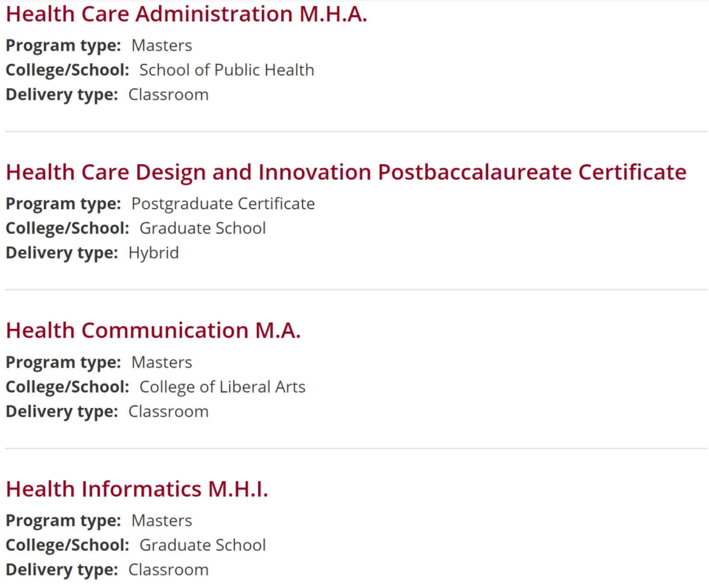Click 'Masters' under Health Informatics M.H.I.
This screenshot has height=588, width=709.
tap(162, 521)
